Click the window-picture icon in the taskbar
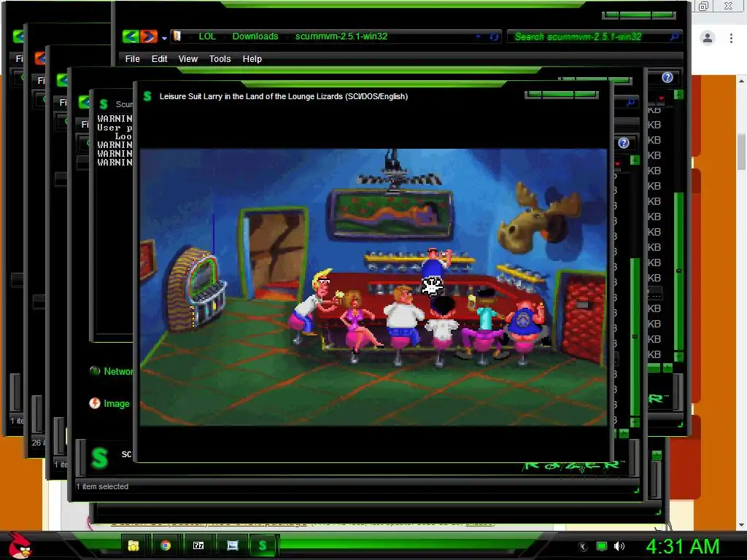The height and width of the screenshot is (560, 747). (x=232, y=545)
